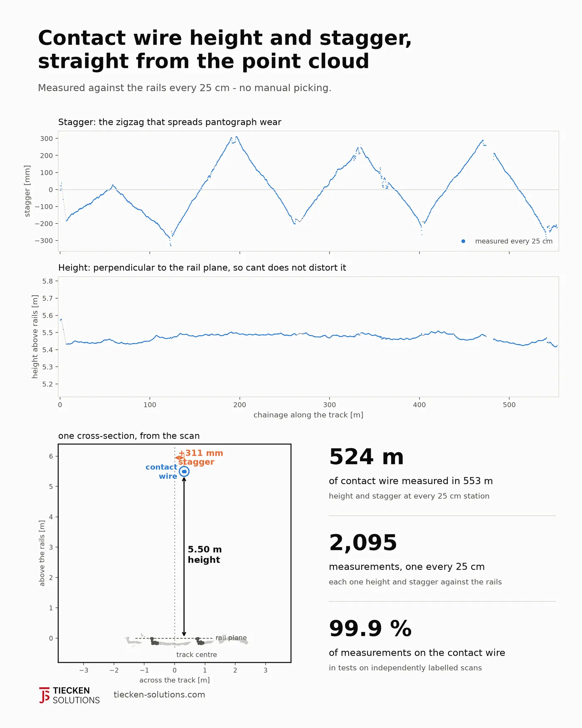Click the Tiecken Solutions red logo icon

(x=44, y=695)
